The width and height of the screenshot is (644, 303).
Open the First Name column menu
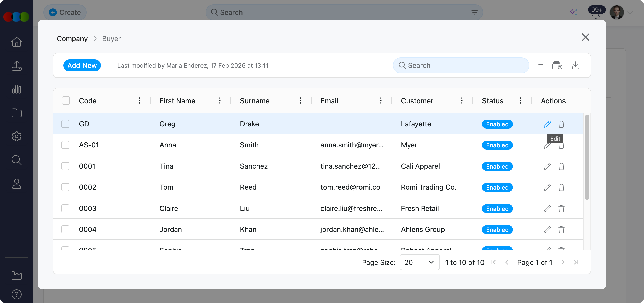[x=220, y=101]
